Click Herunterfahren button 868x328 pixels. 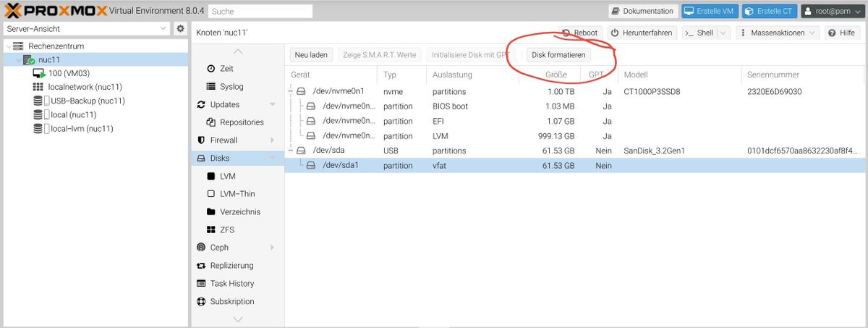tap(642, 33)
